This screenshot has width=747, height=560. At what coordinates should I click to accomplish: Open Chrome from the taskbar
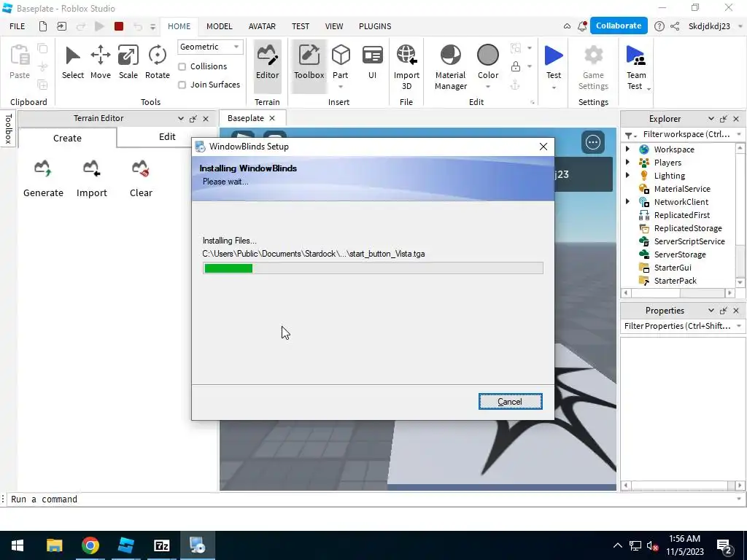[90, 545]
